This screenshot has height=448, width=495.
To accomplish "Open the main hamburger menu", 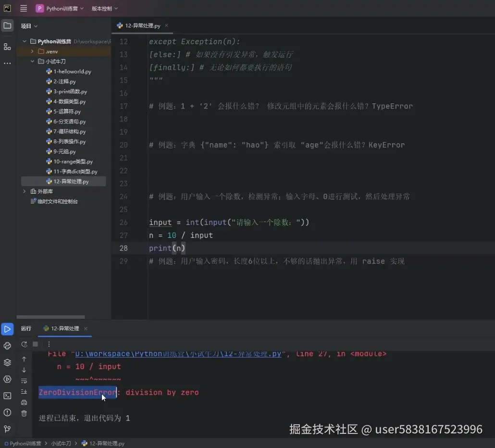I will coord(24,8).
